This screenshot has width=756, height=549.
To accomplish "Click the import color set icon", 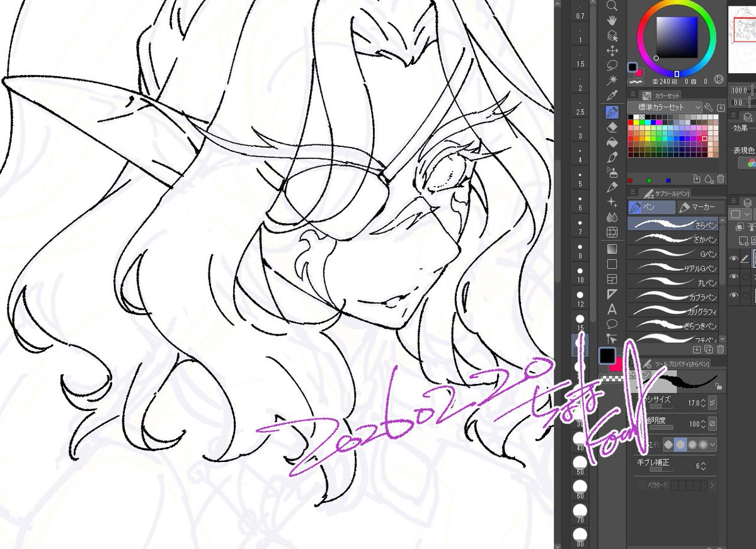I will (x=721, y=108).
